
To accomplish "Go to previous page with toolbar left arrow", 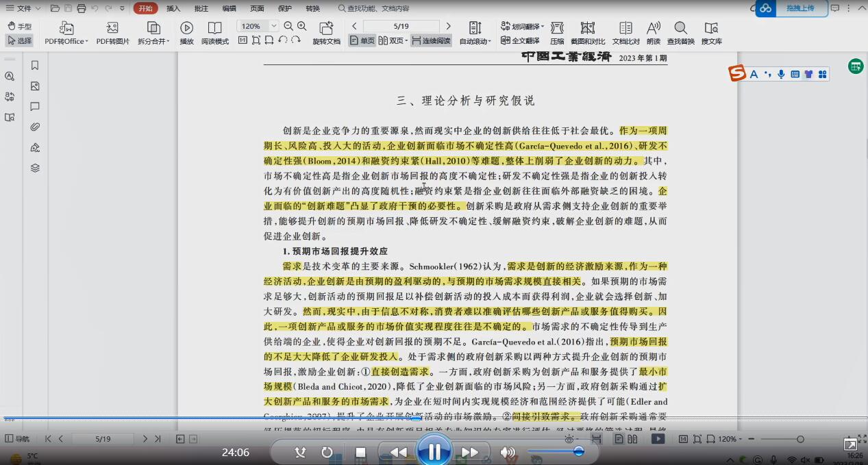I will [354, 26].
